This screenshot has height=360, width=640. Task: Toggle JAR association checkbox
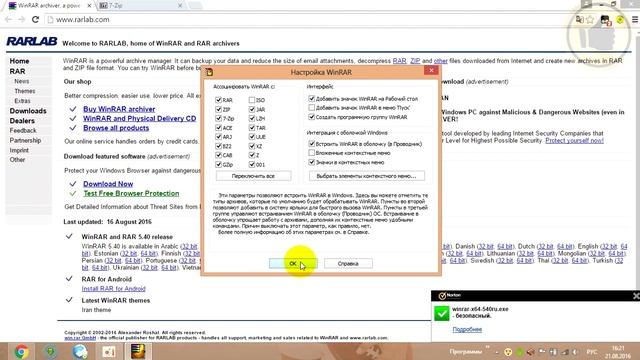point(252,109)
